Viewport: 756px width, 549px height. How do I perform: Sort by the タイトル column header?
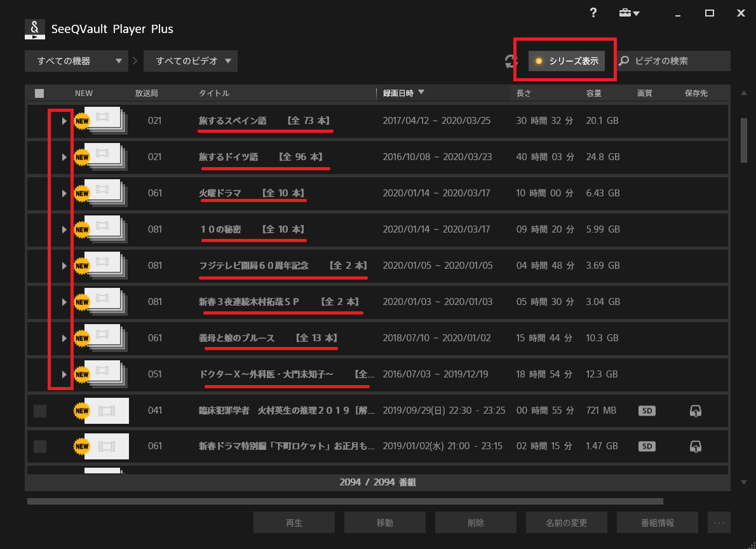pyautogui.click(x=214, y=93)
